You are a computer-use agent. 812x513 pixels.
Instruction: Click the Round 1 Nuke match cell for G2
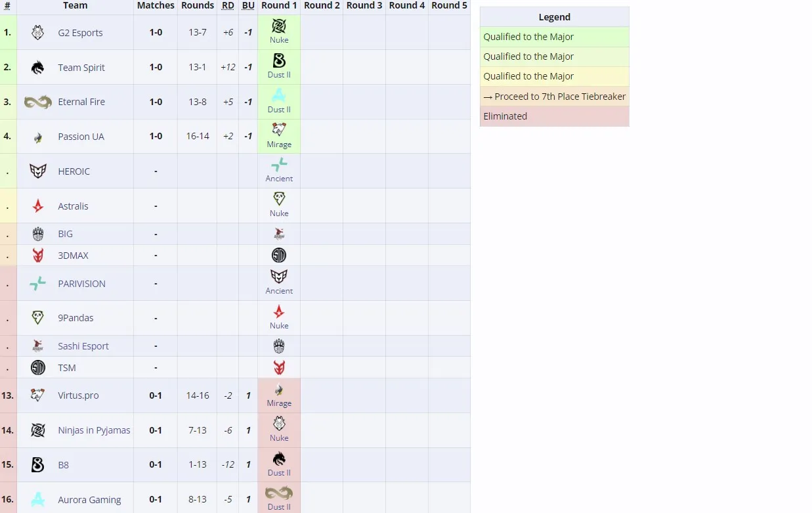(279, 32)
